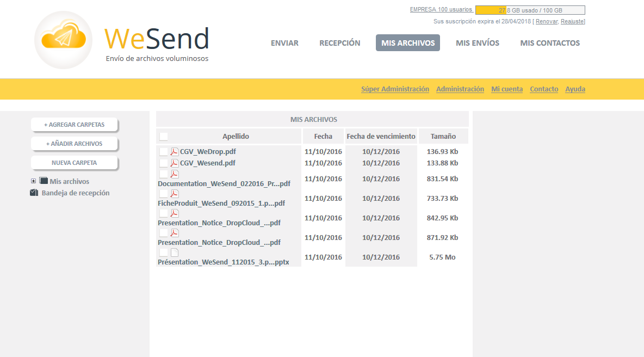The height and width of the screenshot is (357, 644).
Task: Click the EMPRESA 100 usuarios link
Action: [441, 9]
